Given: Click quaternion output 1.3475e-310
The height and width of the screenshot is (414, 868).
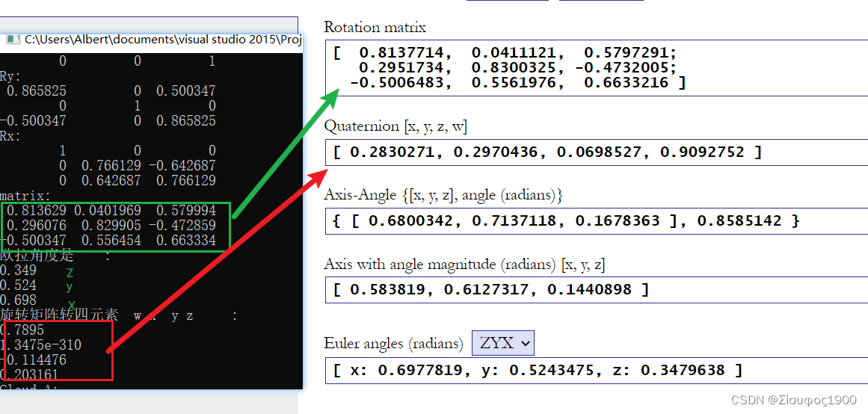Looking at the screenshot, I should coord(42,345).
